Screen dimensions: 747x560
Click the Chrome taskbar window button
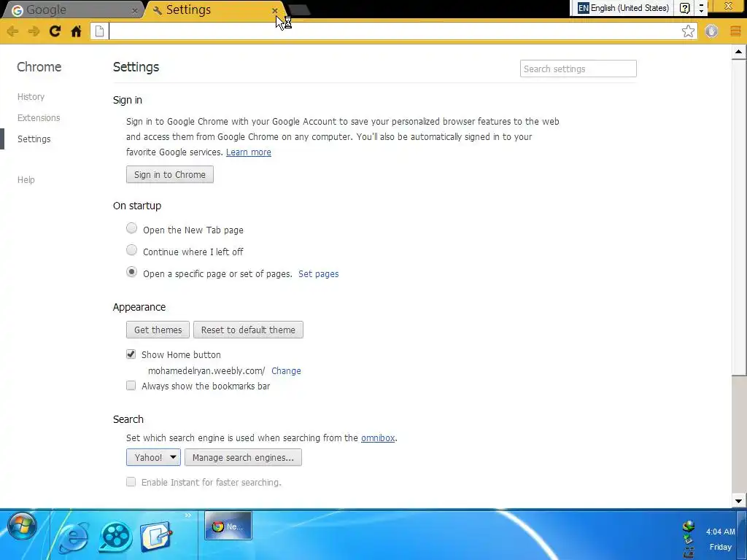click(228, 526)
